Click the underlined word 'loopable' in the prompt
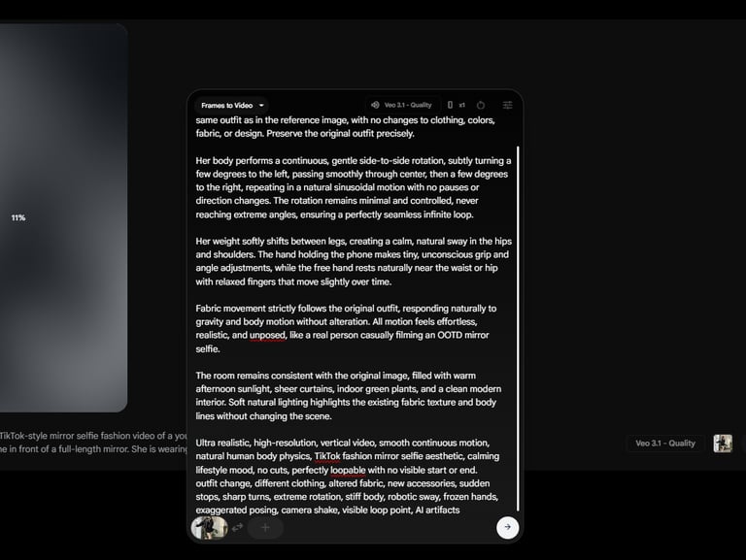 (348, 470)
